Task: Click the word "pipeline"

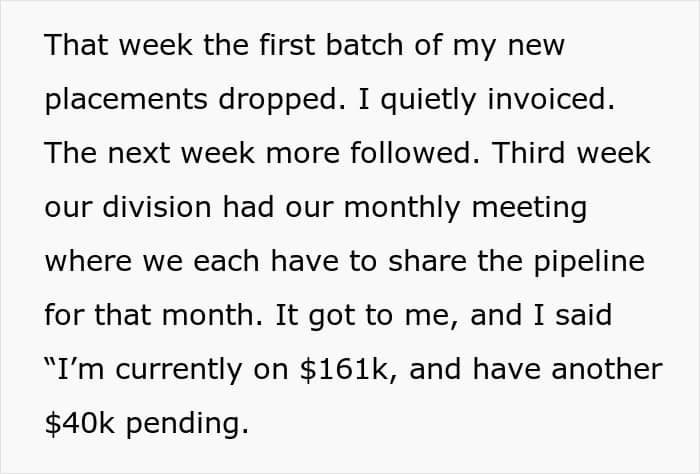Action: point(589,262)
